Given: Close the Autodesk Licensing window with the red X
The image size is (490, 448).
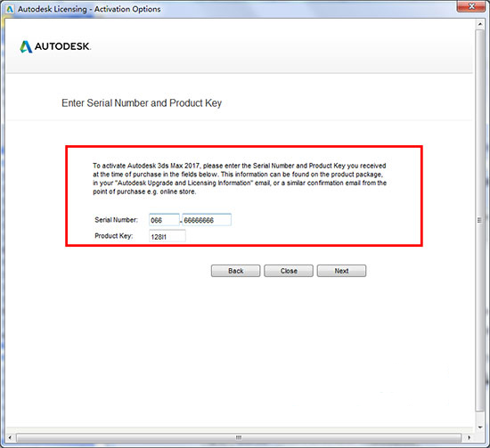Looking at the screenshot, I should point(472,6).
